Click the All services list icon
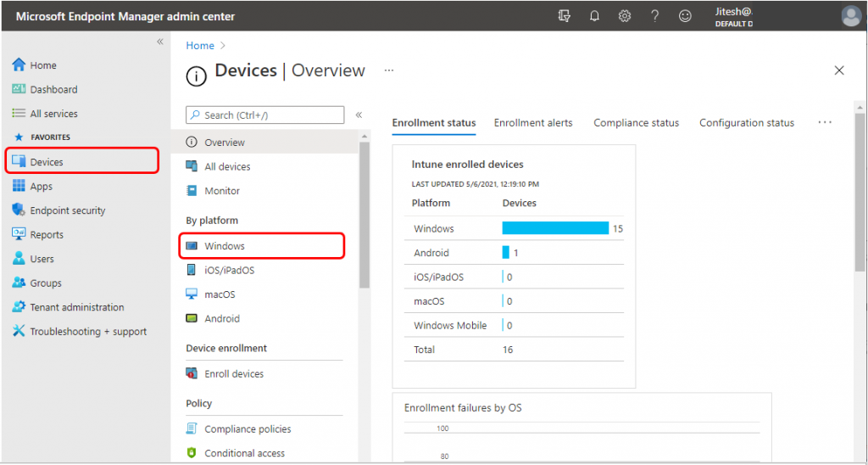The height and width of the screenshot is (465, 868). (19, 113)
